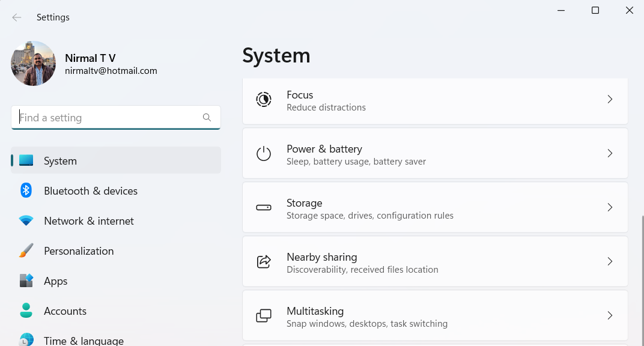Click the Focus settings icon

pos(264,100)
